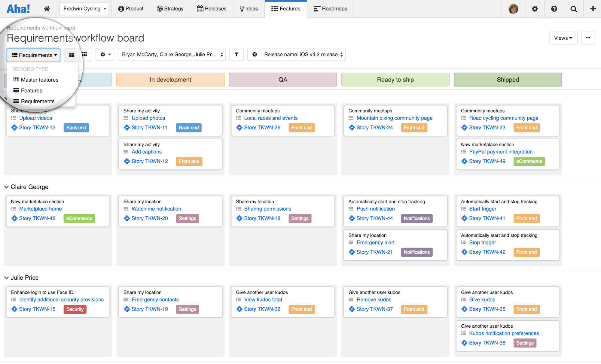Open Story TKWN-15 security provisions link

[61, 299]
